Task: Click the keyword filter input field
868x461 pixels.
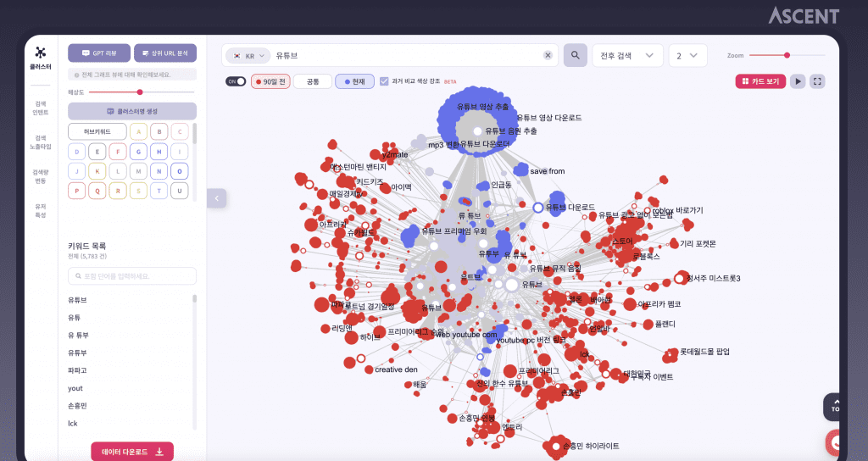Action: point(132,276)
